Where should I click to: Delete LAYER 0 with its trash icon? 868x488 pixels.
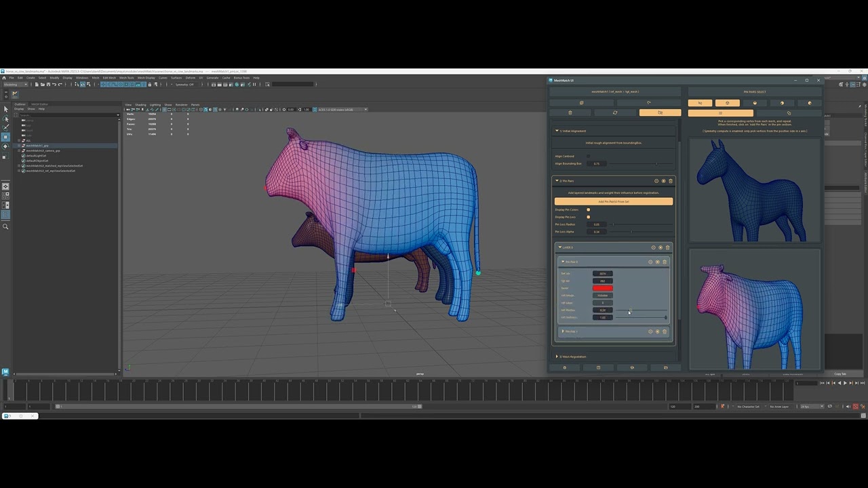(x=667, y=247)
